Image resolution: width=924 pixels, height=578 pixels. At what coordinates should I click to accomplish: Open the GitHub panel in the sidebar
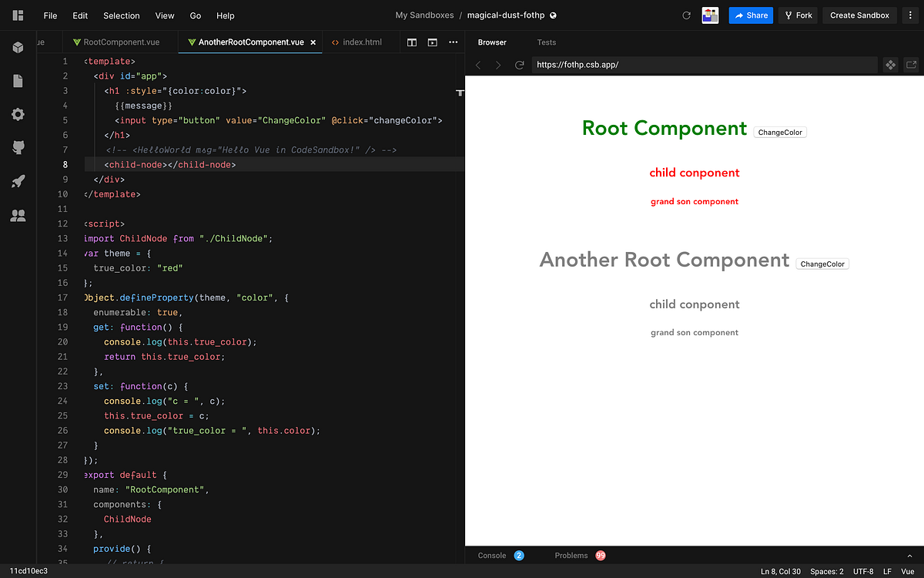coord(18,147)
